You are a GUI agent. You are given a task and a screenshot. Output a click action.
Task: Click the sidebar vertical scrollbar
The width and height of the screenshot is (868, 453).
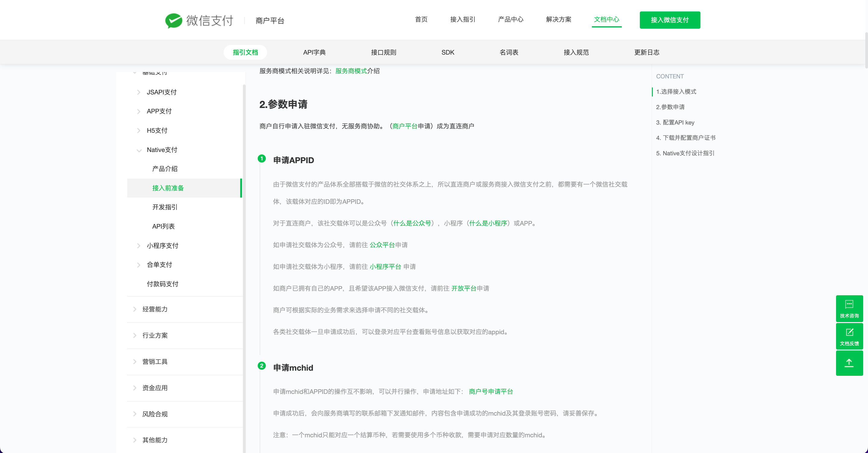click(244, 236)
